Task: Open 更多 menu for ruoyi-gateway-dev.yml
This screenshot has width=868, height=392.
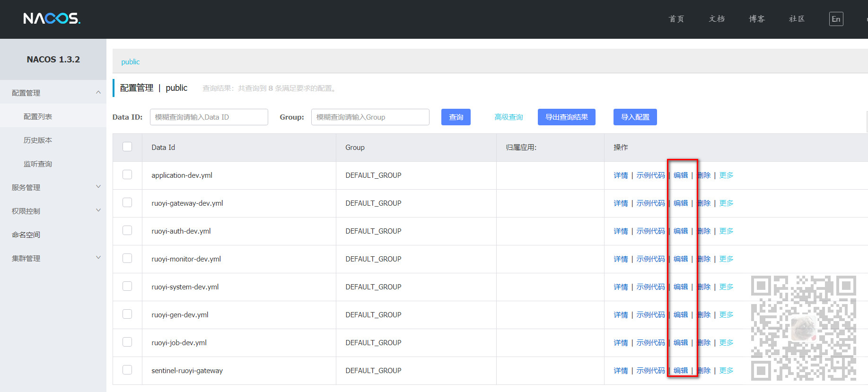Action: coord(726,203)
